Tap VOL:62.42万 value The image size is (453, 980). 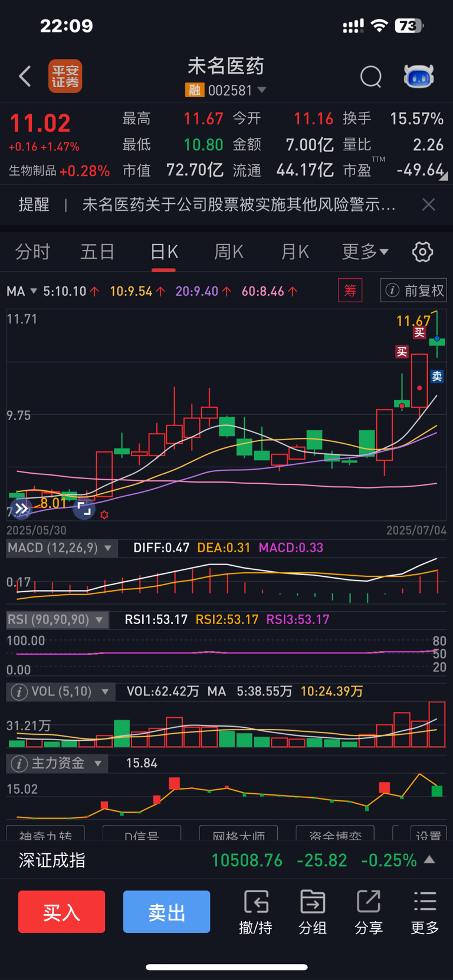click(163, 692)
